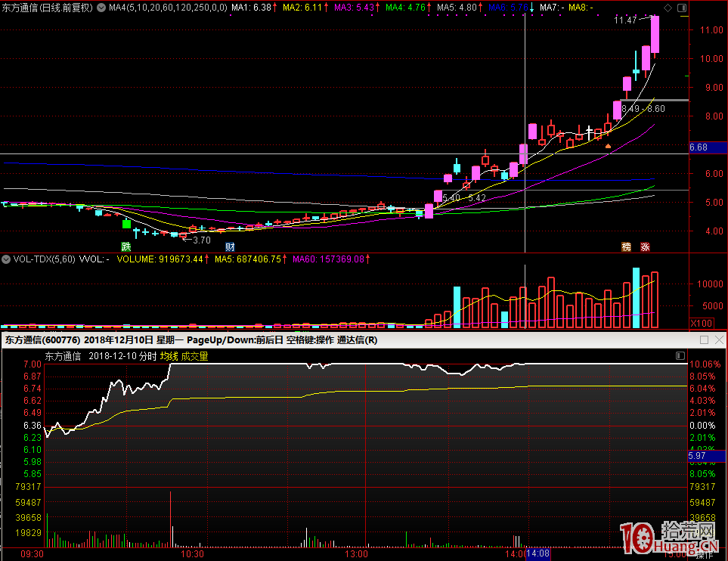Click the 14:08 time marker on axis
728x561 pixels.
pos(537,554)
